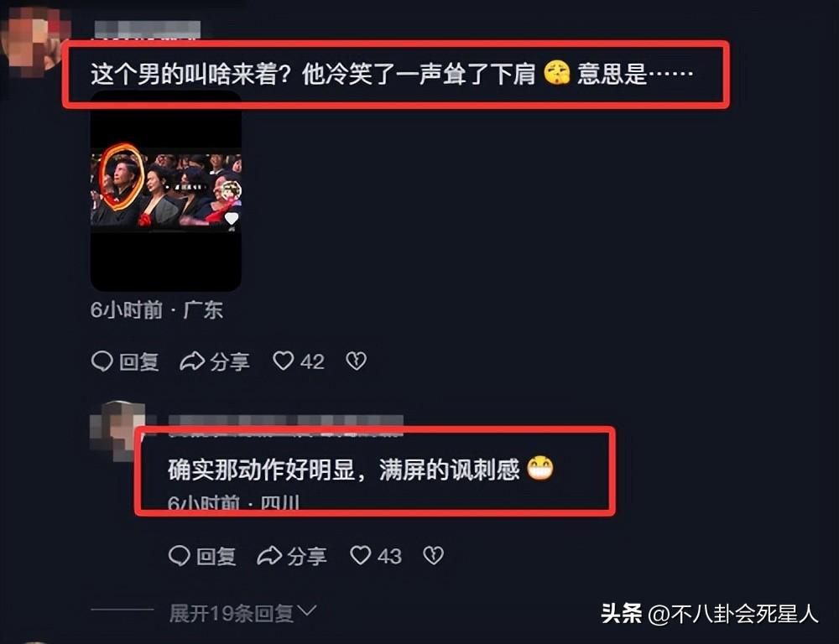
Task: Like the reply comment with 43 likes
Action: tap(360, 555)
